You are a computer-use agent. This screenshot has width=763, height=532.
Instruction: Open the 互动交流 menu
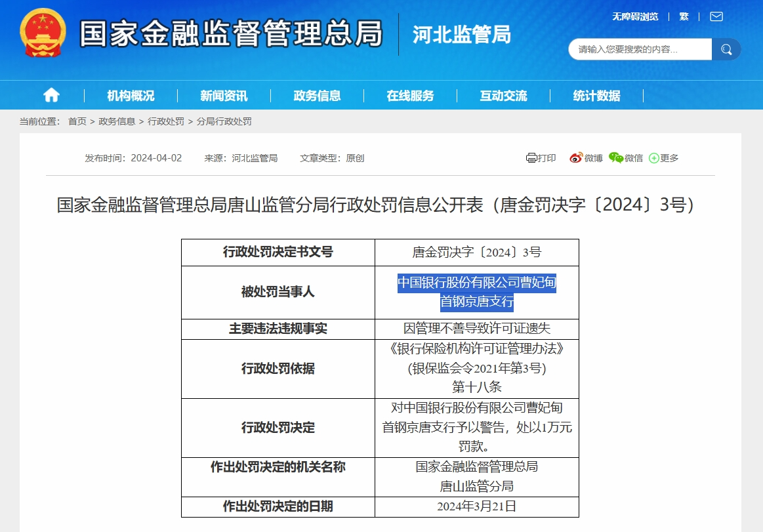pos(504,95)
